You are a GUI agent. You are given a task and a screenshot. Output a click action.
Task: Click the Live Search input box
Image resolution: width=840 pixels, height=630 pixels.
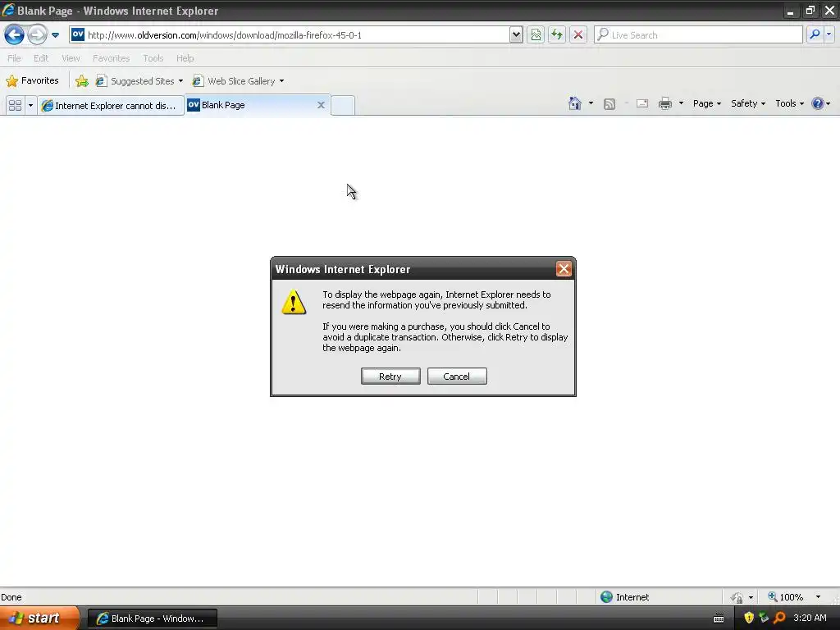click(699, 34)
